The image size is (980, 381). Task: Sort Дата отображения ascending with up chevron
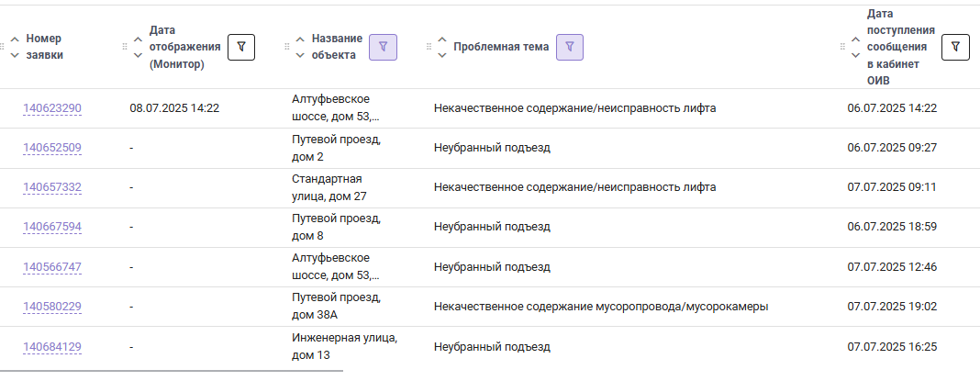click(139, 39)
